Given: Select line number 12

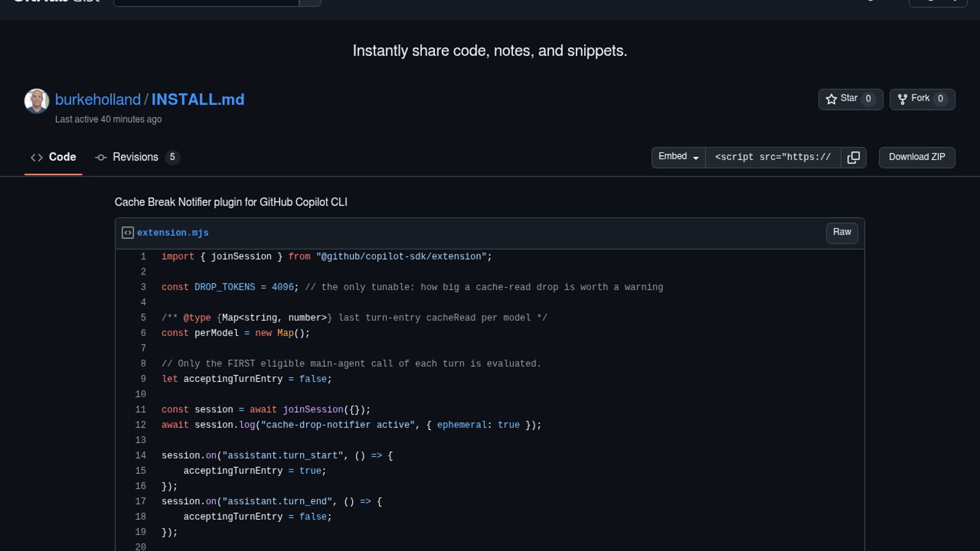Looking at the screenshot, I should [x=140, y=425].
